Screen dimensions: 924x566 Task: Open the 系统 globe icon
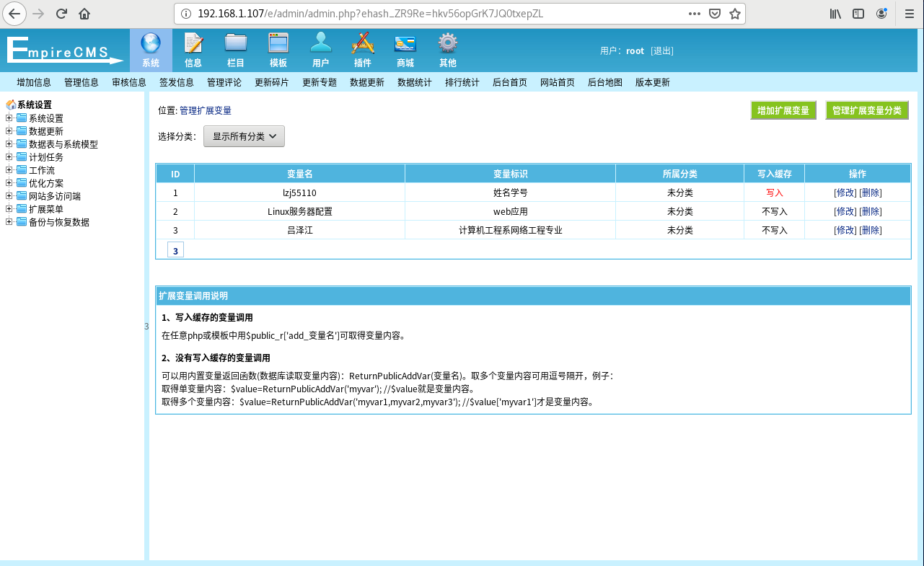tap(151, 43)
